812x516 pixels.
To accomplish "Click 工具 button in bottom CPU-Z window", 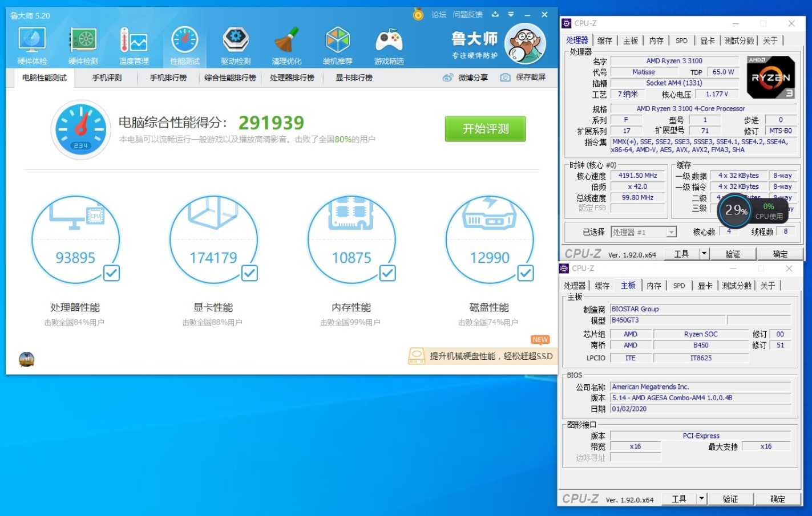I will (679, 499).
